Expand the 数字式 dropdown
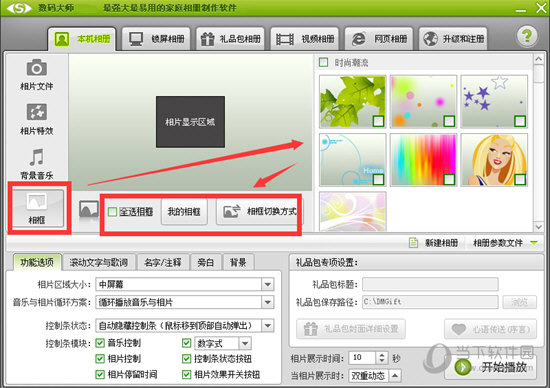 (x=245, y=343)
